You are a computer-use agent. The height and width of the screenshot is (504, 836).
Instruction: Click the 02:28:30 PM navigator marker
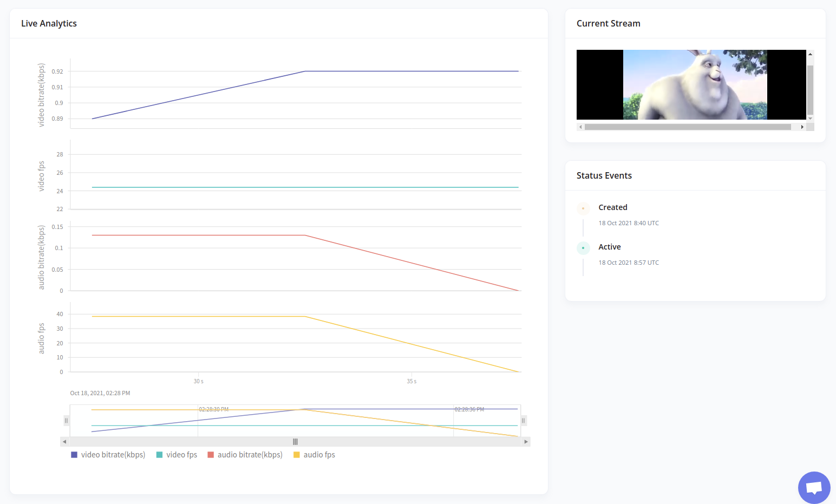214,409
